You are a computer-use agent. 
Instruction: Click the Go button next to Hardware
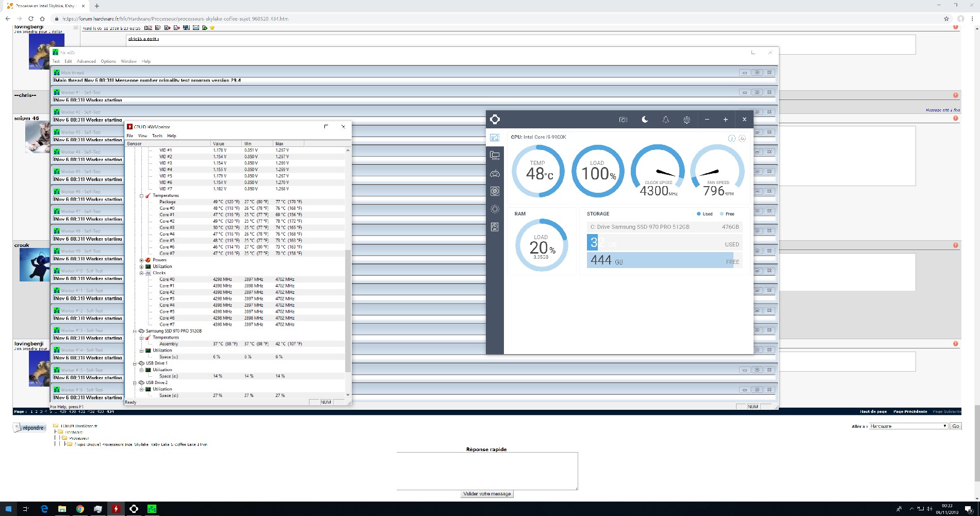click(956, 426)
